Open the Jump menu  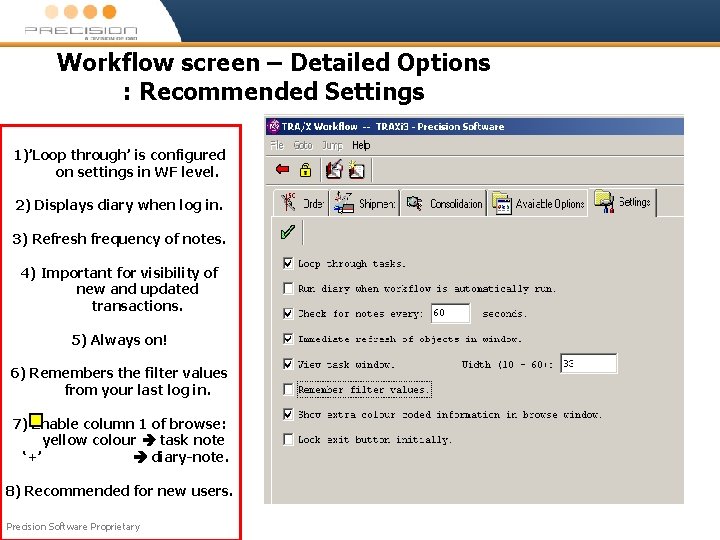[332, 145]
